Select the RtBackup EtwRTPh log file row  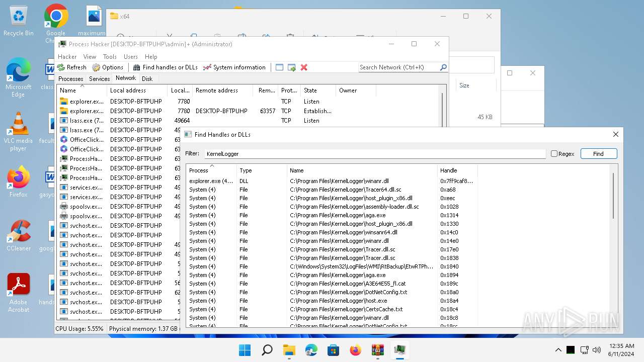click(332, 266)
